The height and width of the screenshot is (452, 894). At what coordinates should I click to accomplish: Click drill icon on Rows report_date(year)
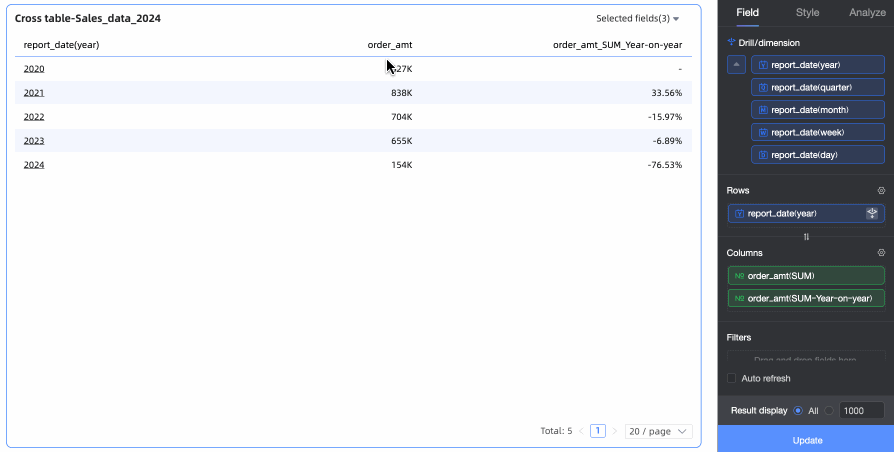872,213
